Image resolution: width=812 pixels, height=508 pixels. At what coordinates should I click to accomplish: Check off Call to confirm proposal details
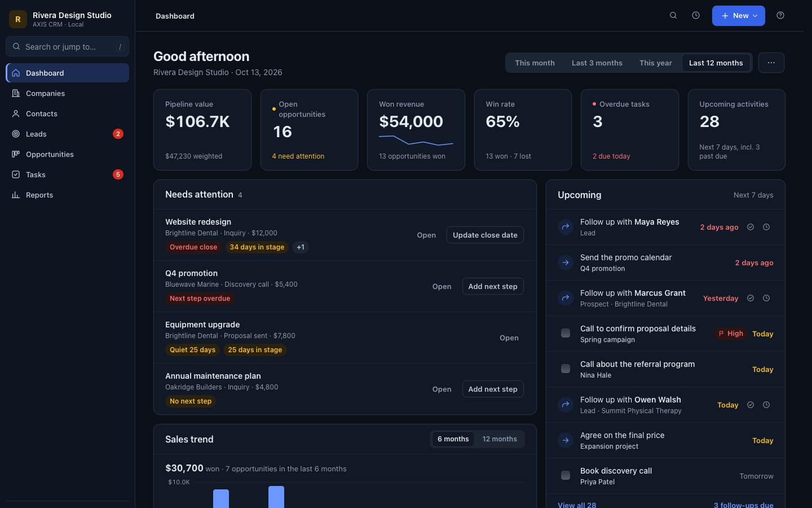pyautogui.click(x=566, y=334)
